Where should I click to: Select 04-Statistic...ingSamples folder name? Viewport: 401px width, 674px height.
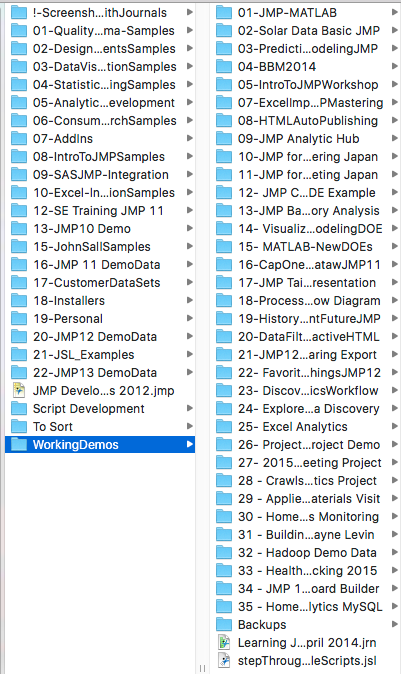coord(104,85)
